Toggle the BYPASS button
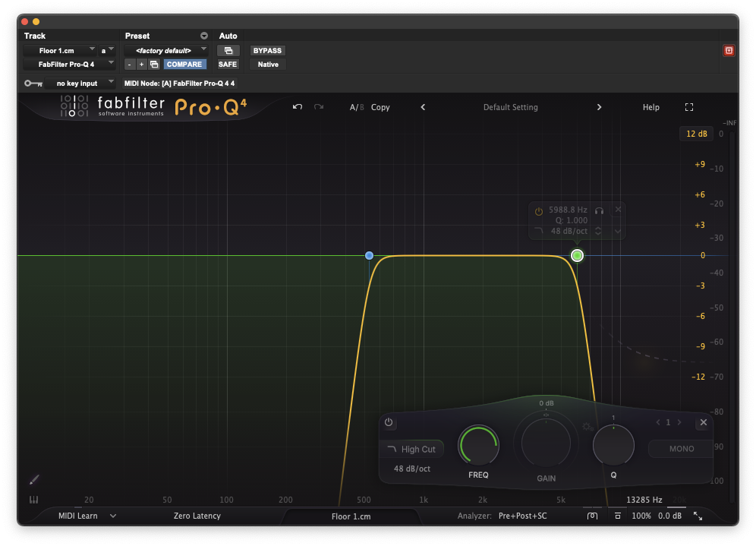The image size is (756, 546). tap(268, 51)
